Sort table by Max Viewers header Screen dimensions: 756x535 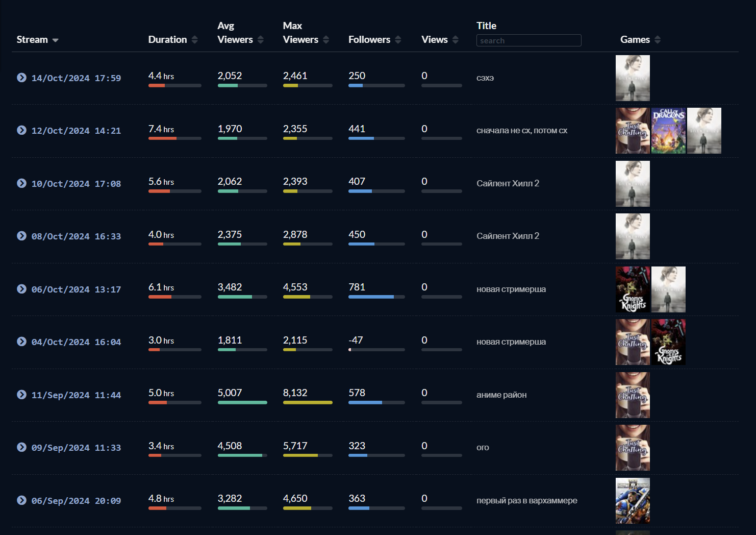(x=300, y=33)
